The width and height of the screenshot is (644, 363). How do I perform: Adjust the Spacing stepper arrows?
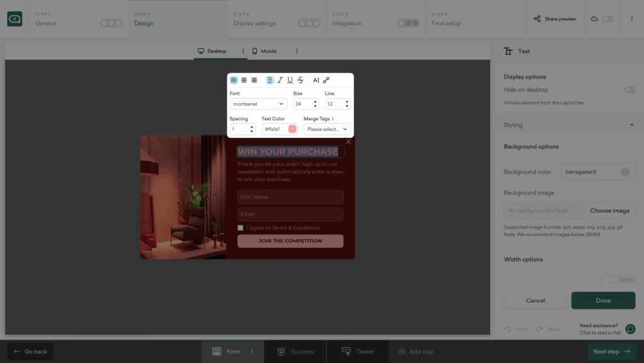click(x=252, y=129)
